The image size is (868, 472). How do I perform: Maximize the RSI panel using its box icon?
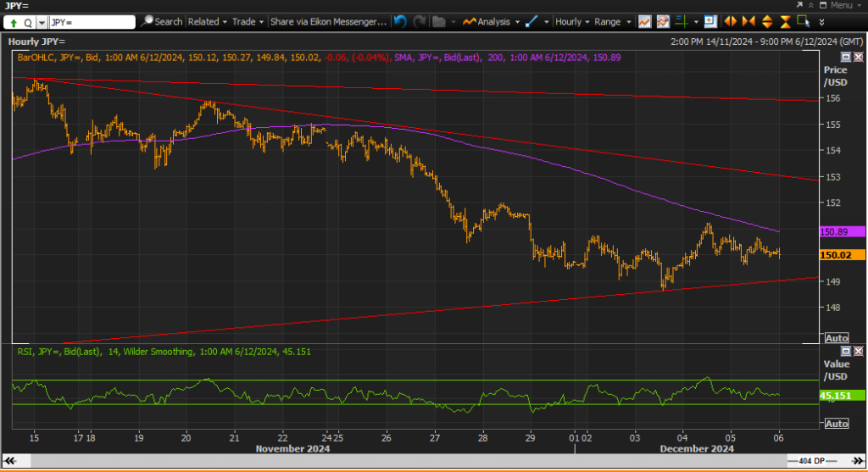pos(846,351)
